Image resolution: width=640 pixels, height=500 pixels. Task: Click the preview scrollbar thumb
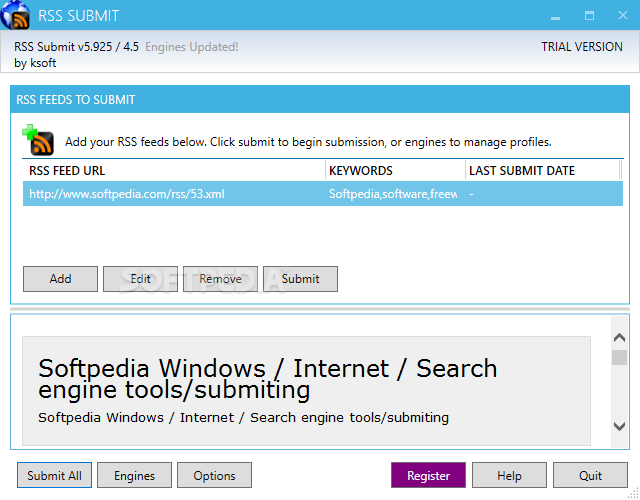click(619, 357)
